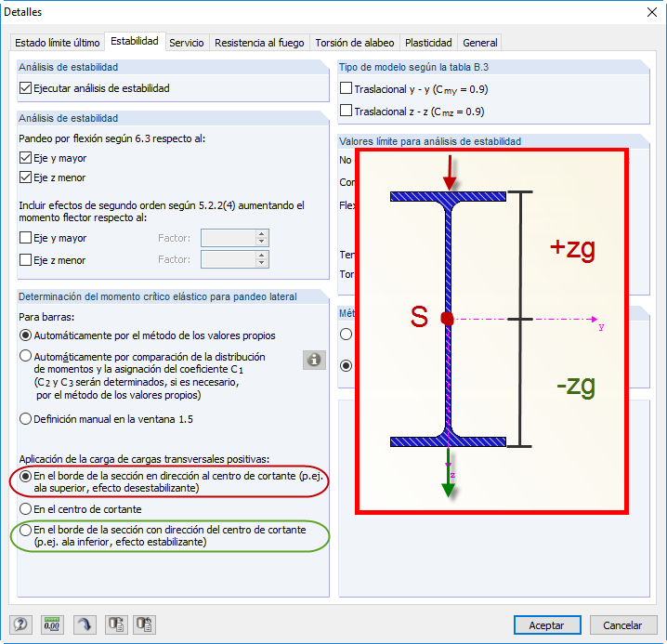
Task: Open the Plasticidad tab
Action: (428, 43)
